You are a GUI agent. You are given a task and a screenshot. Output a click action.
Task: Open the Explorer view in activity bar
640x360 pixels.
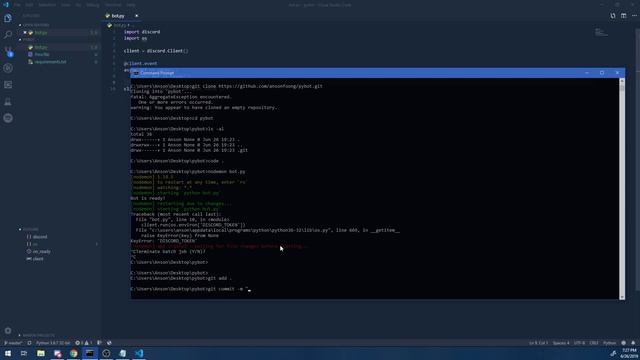(8, 18)
